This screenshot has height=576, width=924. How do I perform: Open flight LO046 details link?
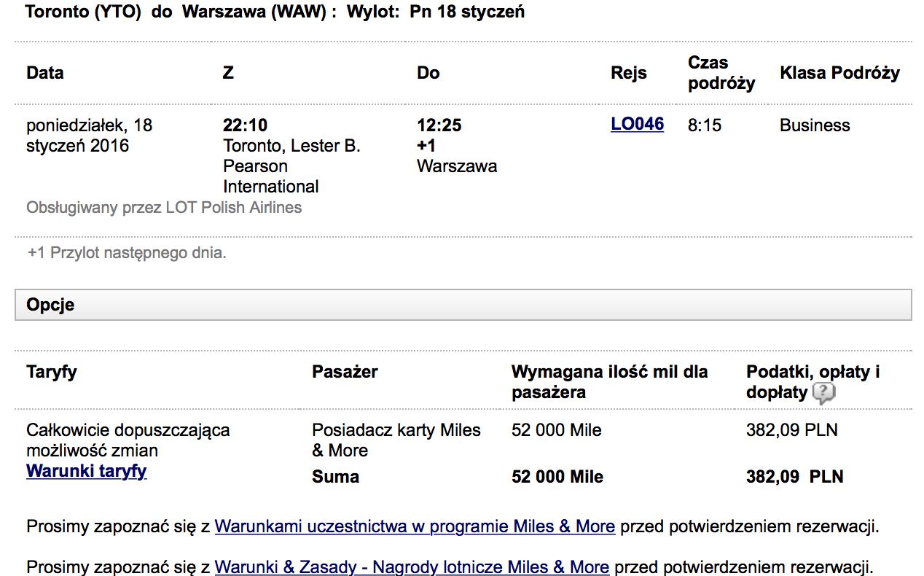[638, 124]
